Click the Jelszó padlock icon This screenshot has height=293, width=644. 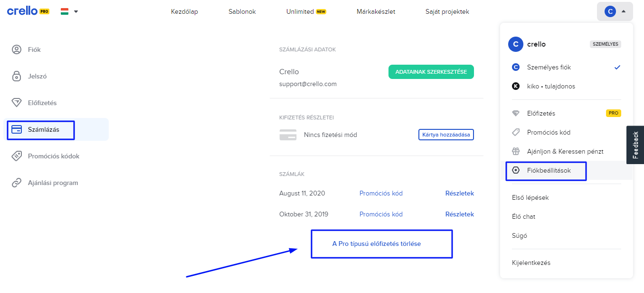[x=17, y=76]
